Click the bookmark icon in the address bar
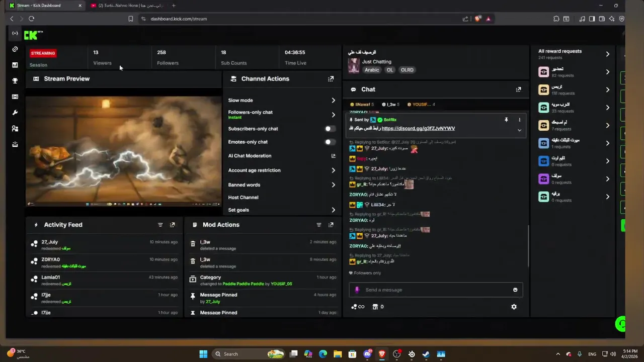The width and height of the screenshot is (644, 362). click(x=130, y=19)
